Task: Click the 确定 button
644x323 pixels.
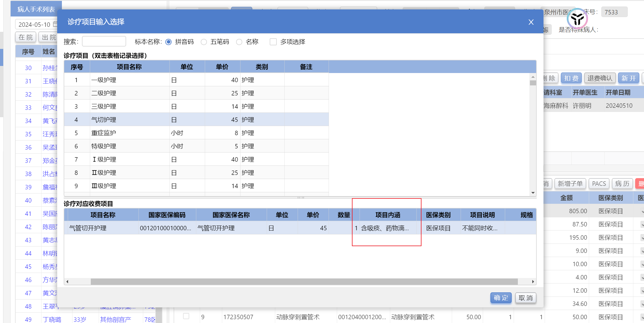Action: point(500,298)
